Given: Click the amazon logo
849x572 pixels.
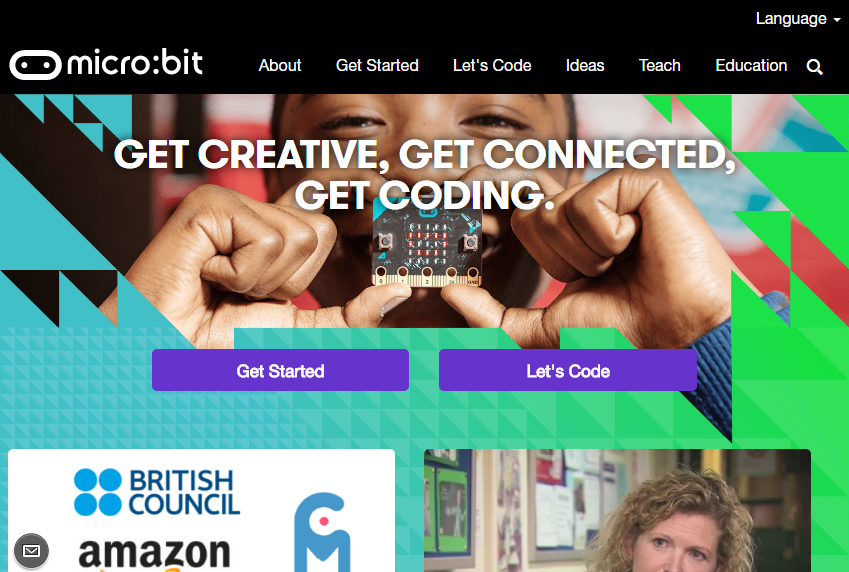Looking at the screenshot, I should [x=154, y=555].
